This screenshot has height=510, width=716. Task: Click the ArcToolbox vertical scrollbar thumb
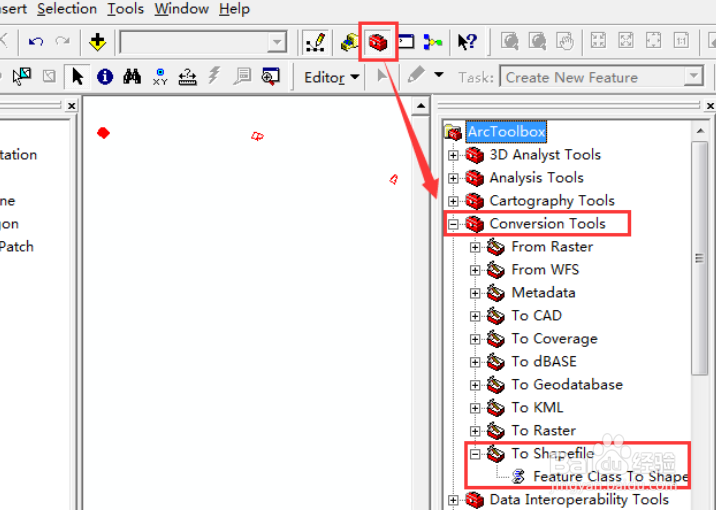pyautogui.click(x=700, y=258)
